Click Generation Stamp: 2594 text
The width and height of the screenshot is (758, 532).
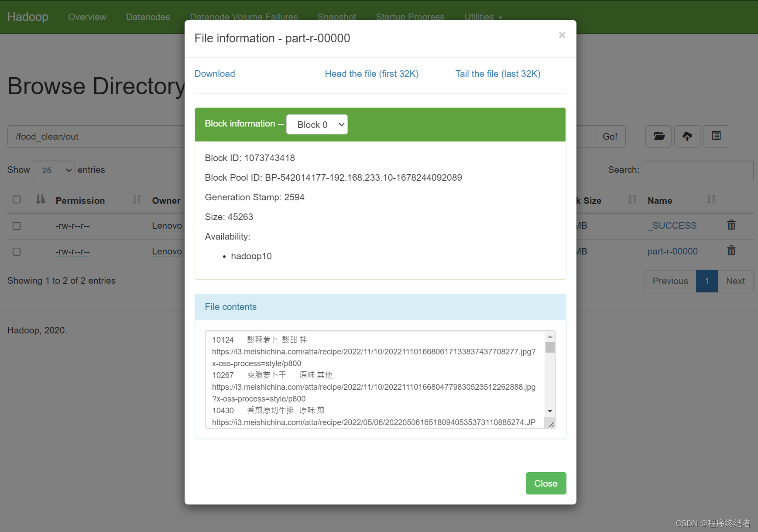pos(255,197)
